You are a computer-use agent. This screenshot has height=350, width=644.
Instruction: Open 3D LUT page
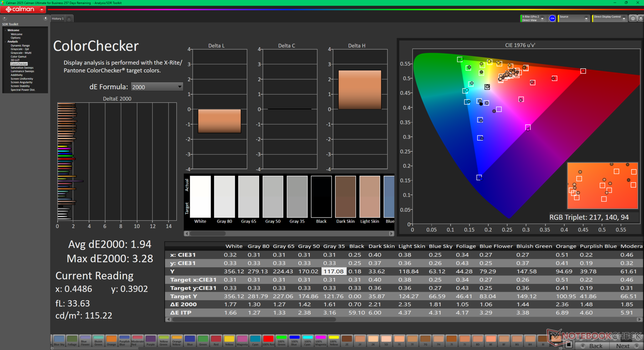click(15, 60)
